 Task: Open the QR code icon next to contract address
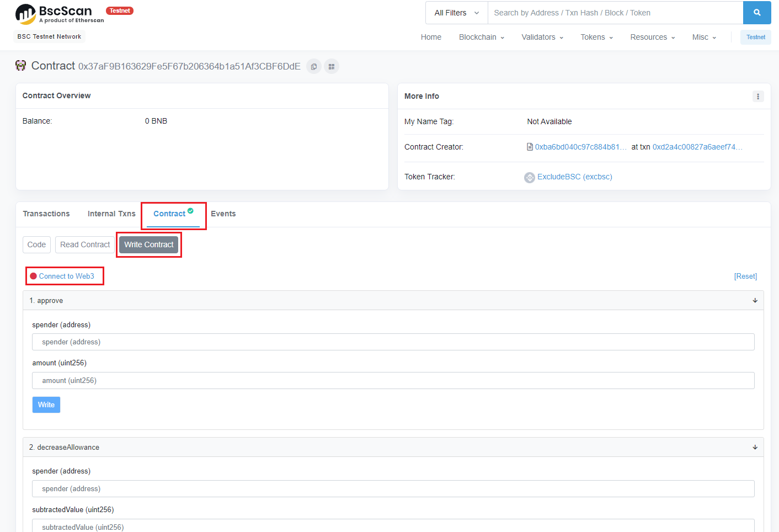(331, 66)
